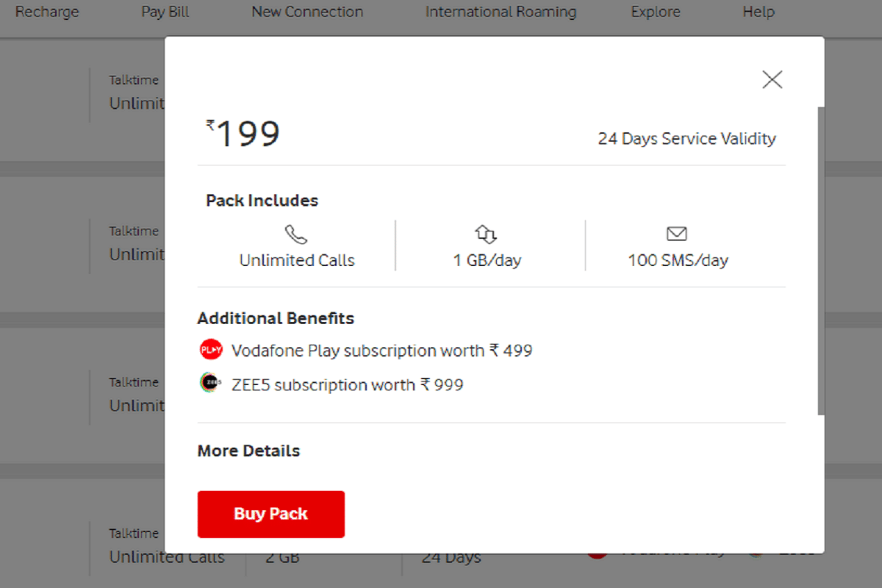Select the ZEE5 logo icon in Additional Benefits
Screen dimensions: 882x588
(210, 384)
